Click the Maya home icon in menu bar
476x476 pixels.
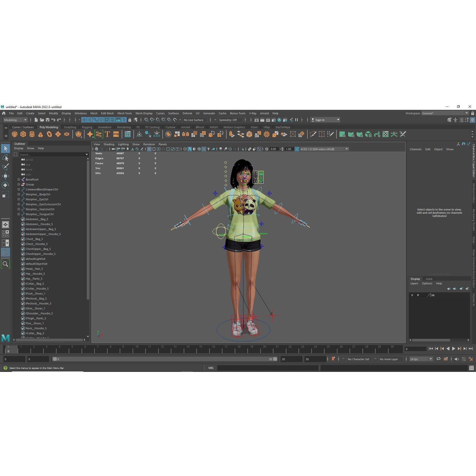click(4, 113)
